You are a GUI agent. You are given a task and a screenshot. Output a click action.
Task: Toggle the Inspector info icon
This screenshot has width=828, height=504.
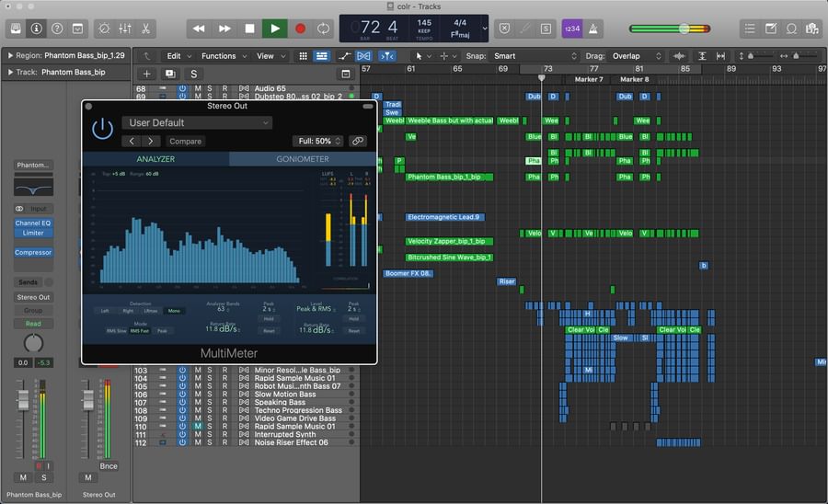pyautogui.click(x=36, y=29)
